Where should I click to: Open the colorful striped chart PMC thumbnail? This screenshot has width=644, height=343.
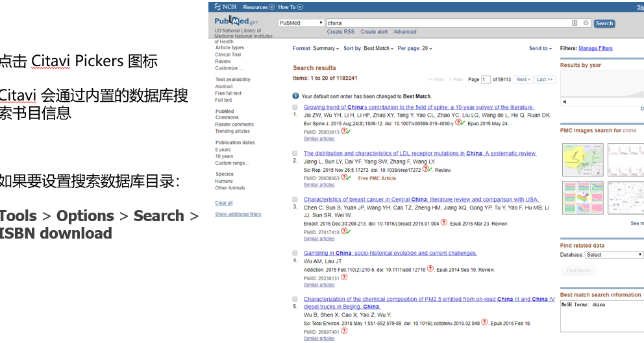583,198
